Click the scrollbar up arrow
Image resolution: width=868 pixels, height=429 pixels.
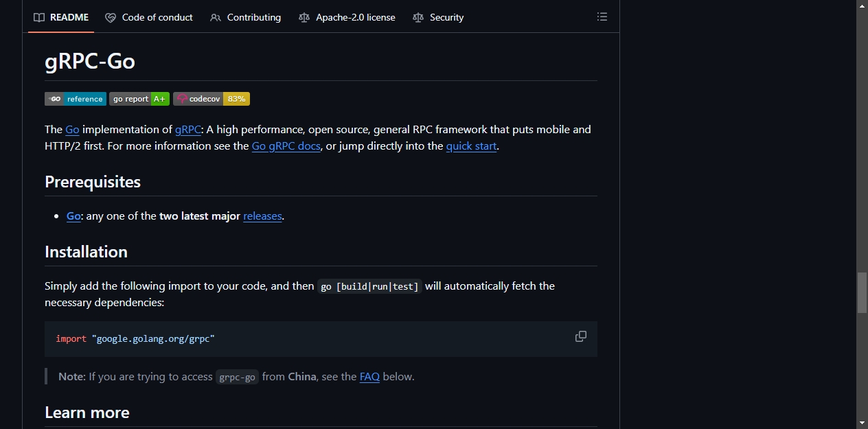pyautogui.click(x=863, y=5)
